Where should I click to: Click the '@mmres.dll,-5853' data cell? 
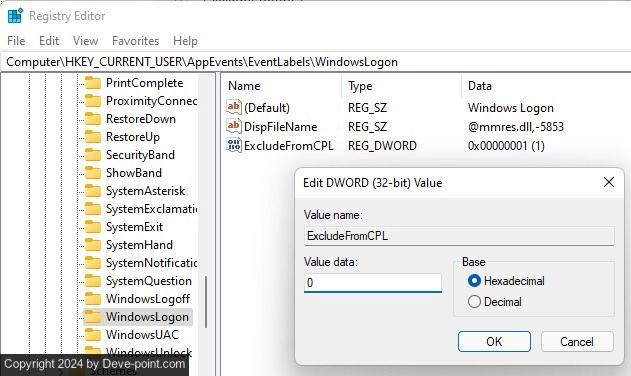click(x=516, y=126)
